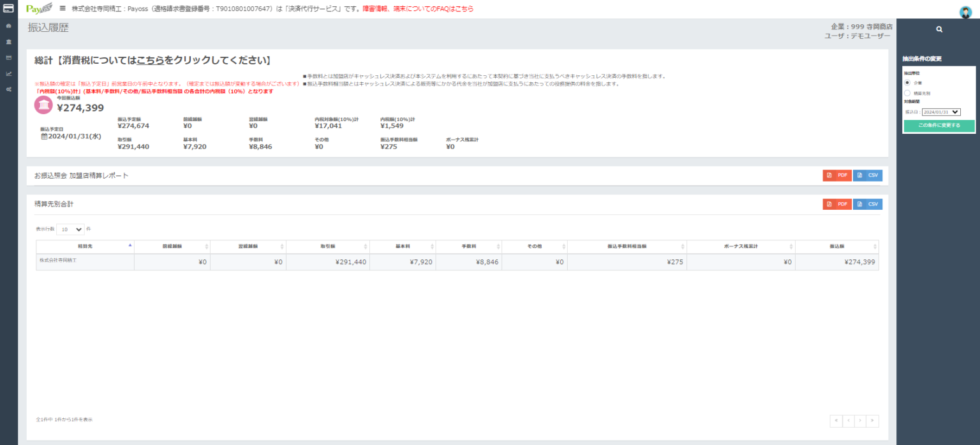Open the 表示行数 rows-per-page dropdown
This screenshot has width=980, height=445.
pos(70,229)
